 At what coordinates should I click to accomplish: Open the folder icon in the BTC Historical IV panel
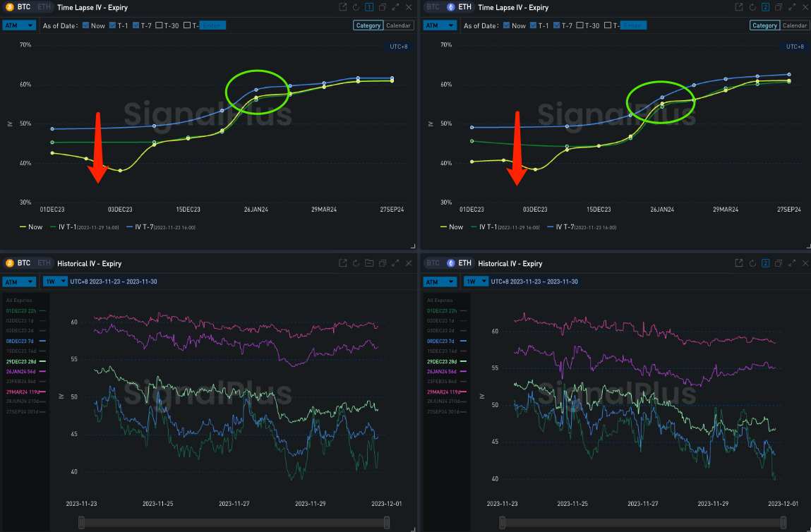pyautogui.click(x=368, y=263)
